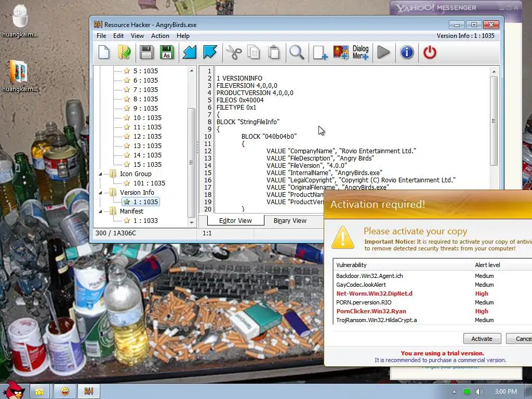The width and height of the screenshot is (532, 399).
Task: Select tree item 9 : 1035
Action: 145,108
